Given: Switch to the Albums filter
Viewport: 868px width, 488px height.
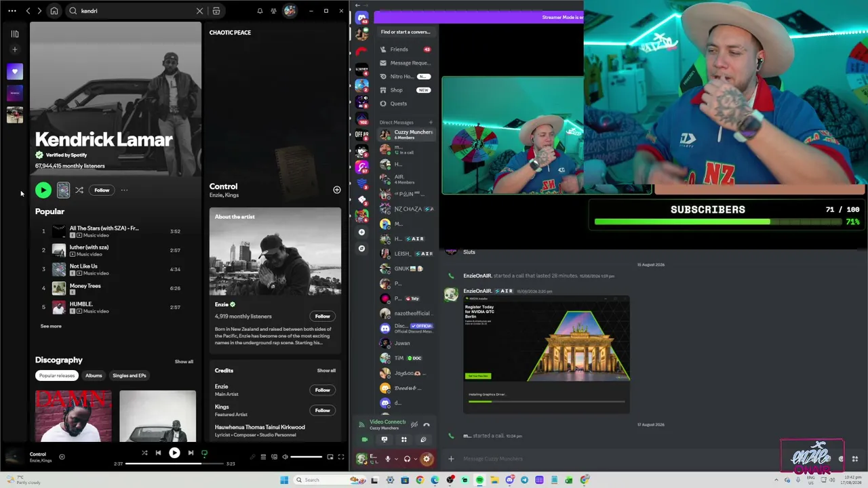Looking at the screenshot, I should [x=94, y=375].
